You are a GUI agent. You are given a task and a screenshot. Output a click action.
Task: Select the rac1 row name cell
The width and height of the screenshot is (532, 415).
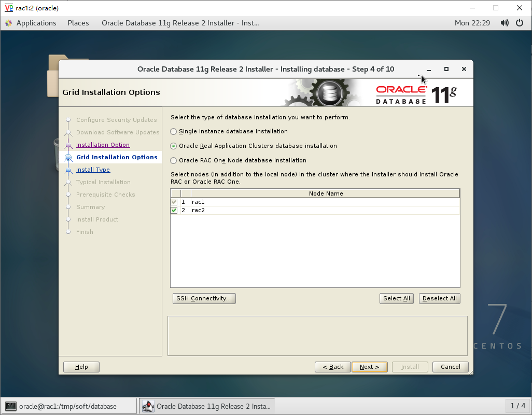pyautogui.click(x=326, y=202)
